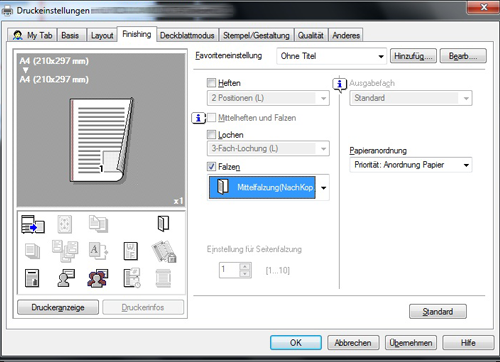Click the first A4 (210x297 mm) original size text
The image size is (500, 362).
click(x=54, y=61)
